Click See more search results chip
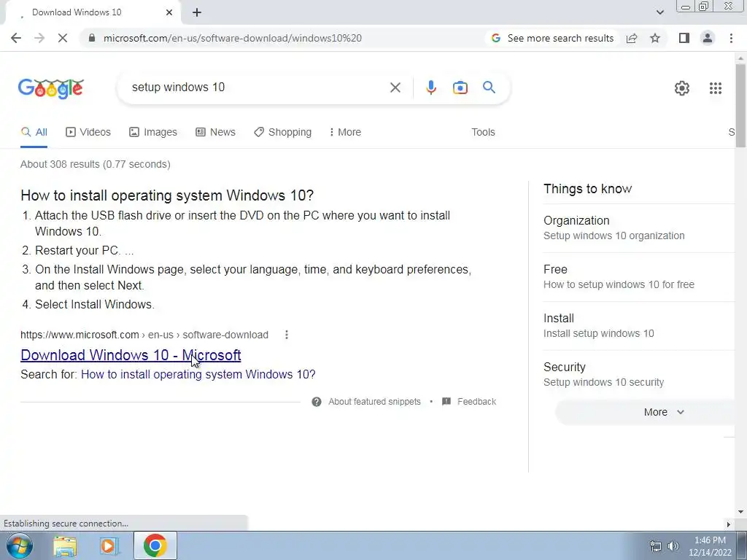The width and height of the screenshot is (747, 560). coord(553,38)
